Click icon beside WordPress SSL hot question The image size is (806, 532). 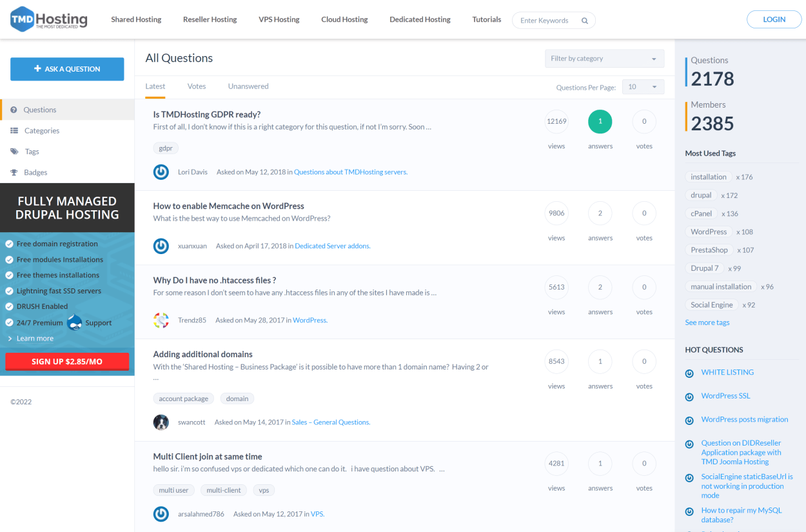pos(689,397)
